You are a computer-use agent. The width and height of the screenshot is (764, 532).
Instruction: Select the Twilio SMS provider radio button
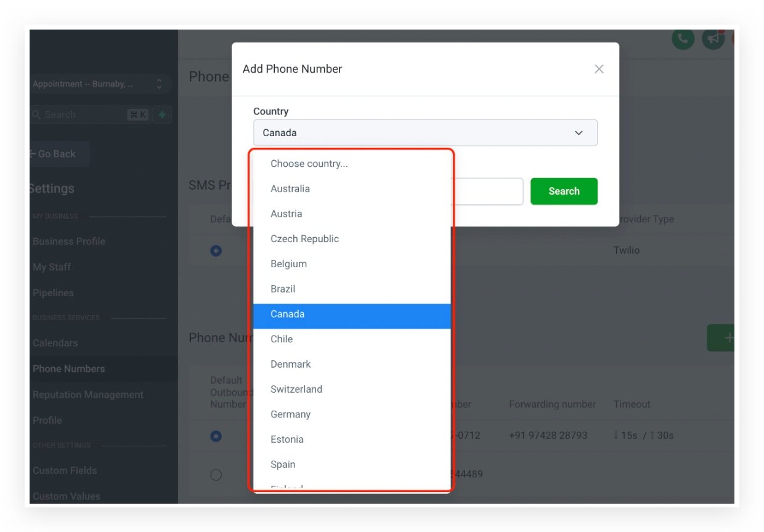[216, 251]
